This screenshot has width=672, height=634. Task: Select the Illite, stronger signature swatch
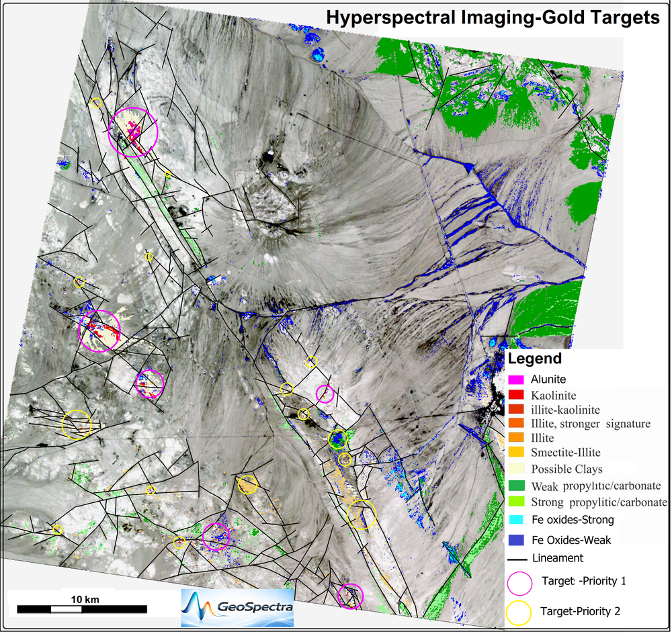pos(516,423)
